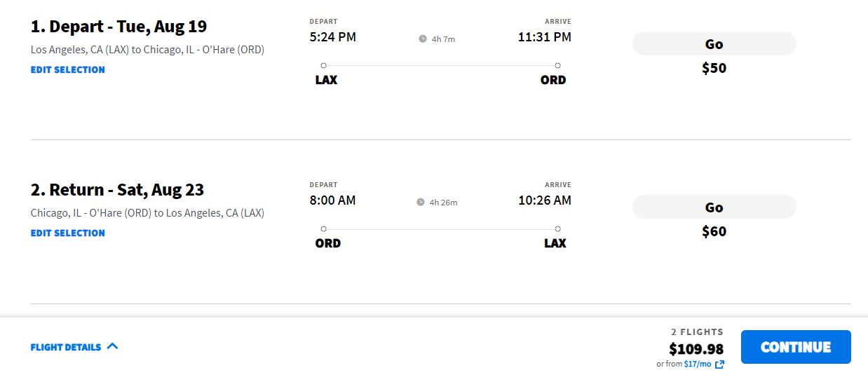
Task: Collapse flight details with the chevron arrow
Action: pos(113,346)
